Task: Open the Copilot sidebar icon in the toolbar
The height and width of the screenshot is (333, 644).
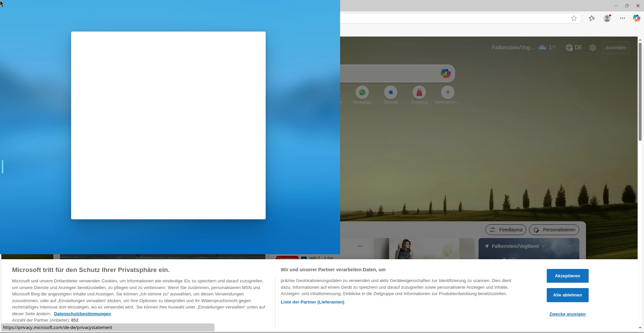Action: [x=636, y=18]
